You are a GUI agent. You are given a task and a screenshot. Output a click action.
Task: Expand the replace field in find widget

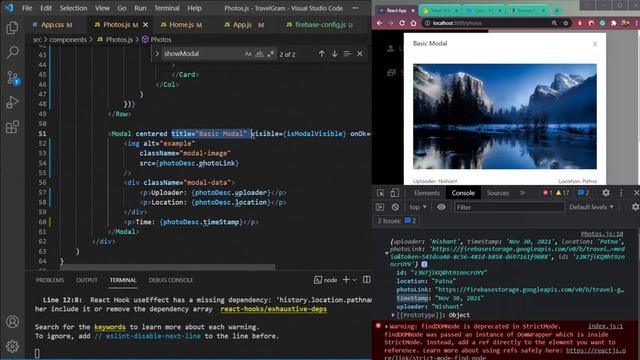click(x=157, y=54)
